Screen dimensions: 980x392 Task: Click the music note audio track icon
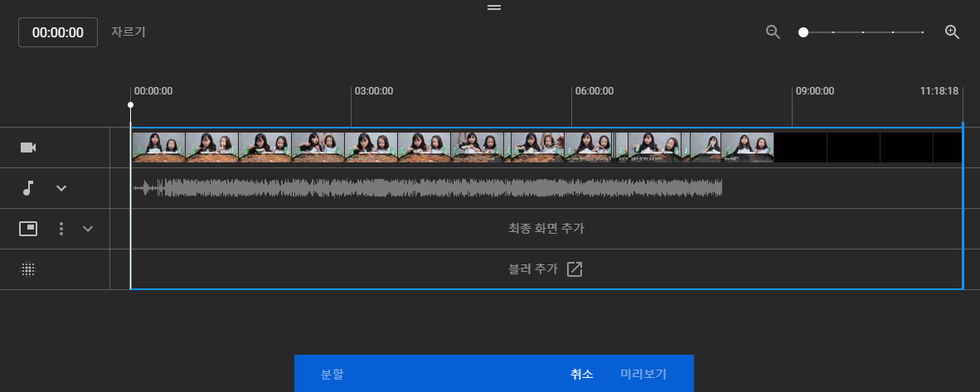coord(28,188)
